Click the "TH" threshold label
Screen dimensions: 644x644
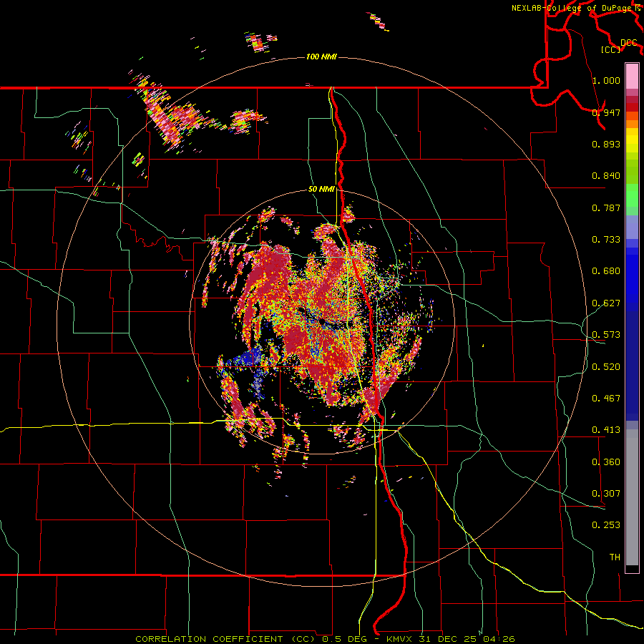tap(615, 557)
